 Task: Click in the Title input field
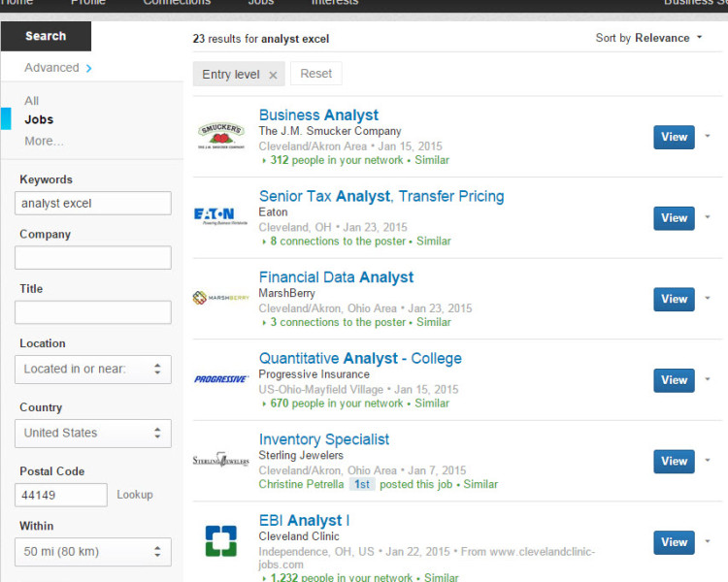[x=93, y=312]
